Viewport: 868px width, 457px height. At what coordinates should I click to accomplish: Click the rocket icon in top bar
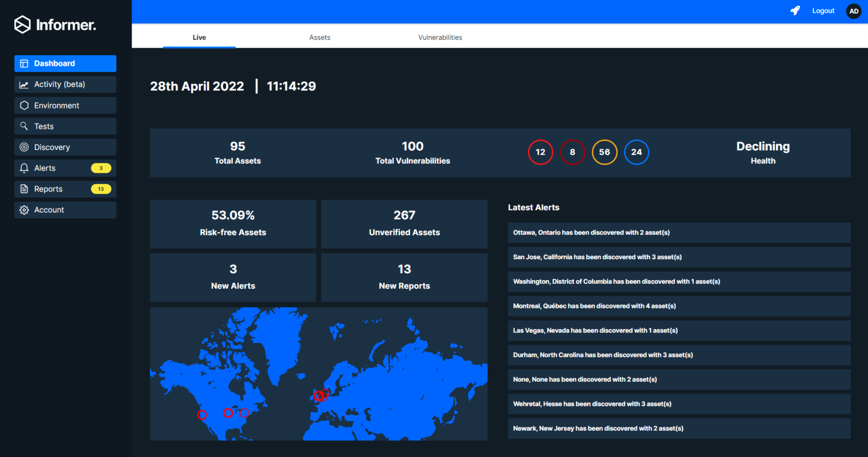795,11
